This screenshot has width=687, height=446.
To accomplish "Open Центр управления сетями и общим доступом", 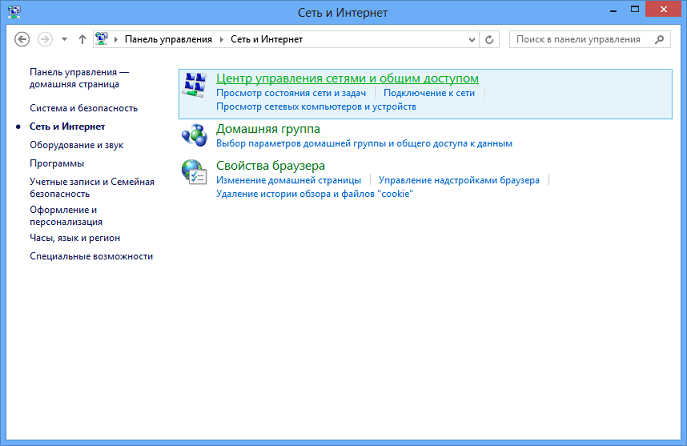I will pyautogui.click(x=347, y=78).
